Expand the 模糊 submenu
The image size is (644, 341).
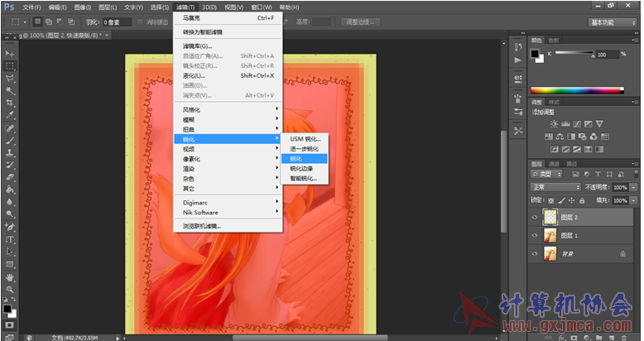228,119
